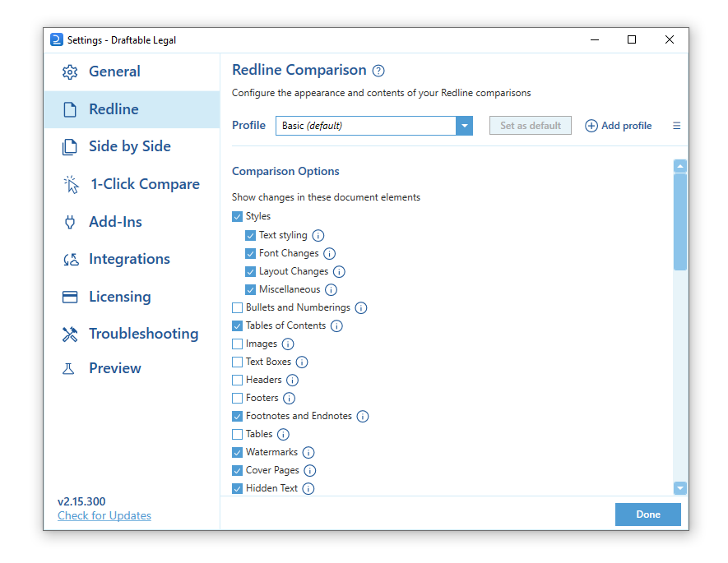
Task: Enable the Images checkbox
Action: [237, 344]
